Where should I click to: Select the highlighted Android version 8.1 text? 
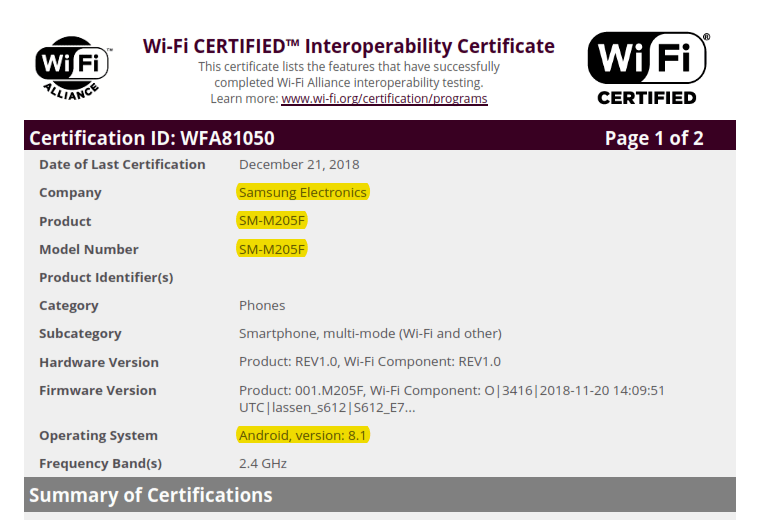304,435
